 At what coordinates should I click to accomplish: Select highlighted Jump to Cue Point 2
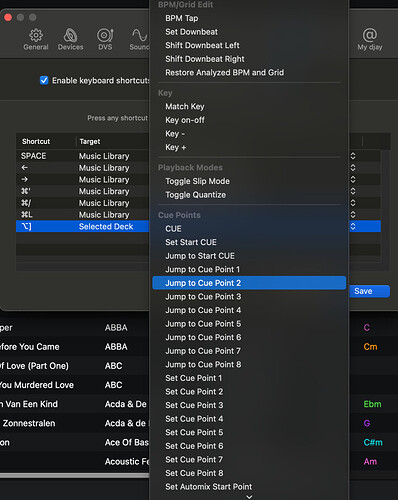[249, 283]
